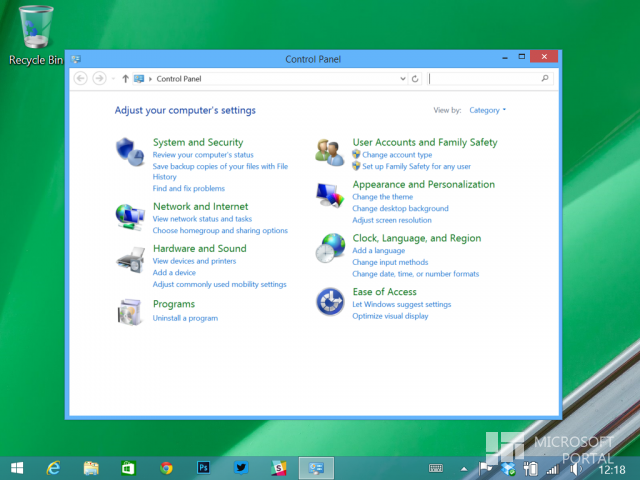Click View network status and tasks

(x=202, y=219)
